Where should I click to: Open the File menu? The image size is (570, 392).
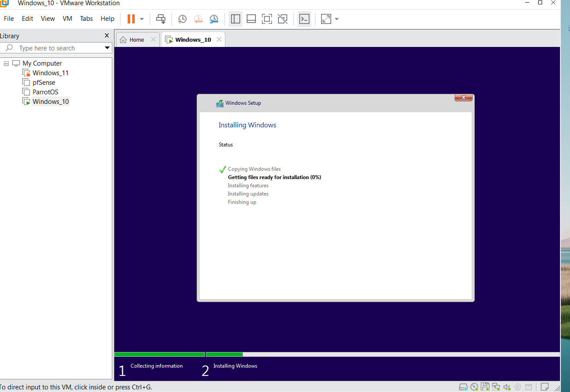click(x=9, y=19)
